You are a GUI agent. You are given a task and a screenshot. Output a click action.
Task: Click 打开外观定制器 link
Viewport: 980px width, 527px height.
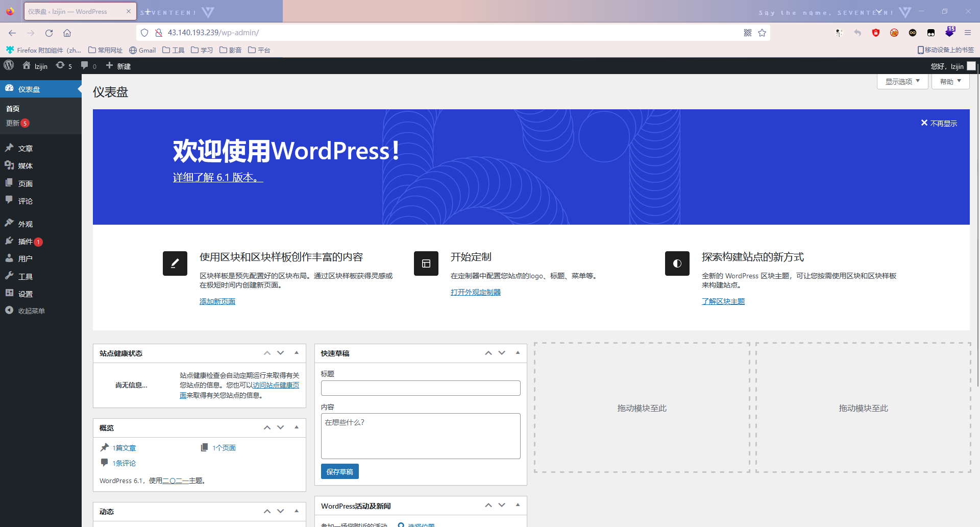tap(476, 292)
